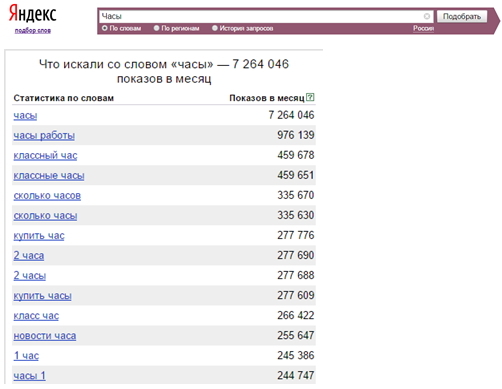Viewport: 502px width, 389px height.
Task: Open the подбор слов link under the logo
Action: [33, 31]
